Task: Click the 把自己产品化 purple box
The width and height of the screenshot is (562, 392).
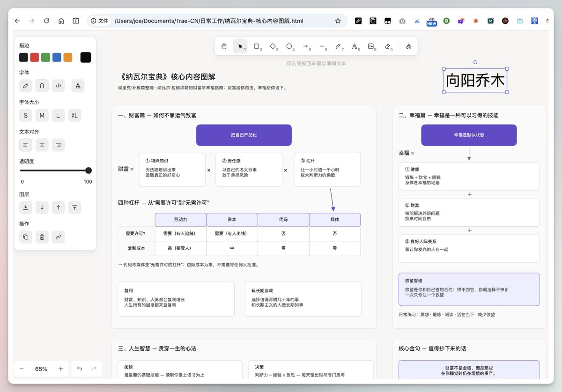Action: (x=244, y=135)
